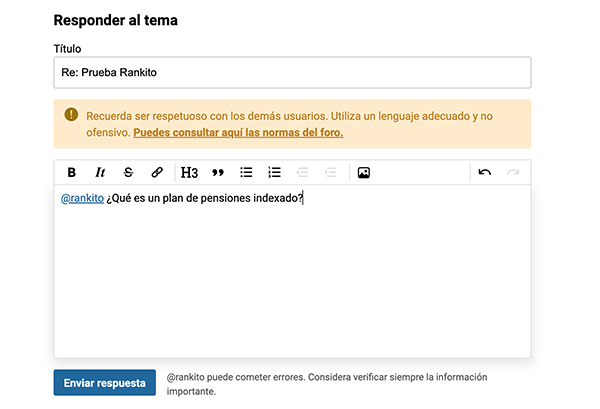Click the warning icon in the yellow notice
Viewport: 600px width, 409px height.
pyautogui.click(x=71, y=115)
